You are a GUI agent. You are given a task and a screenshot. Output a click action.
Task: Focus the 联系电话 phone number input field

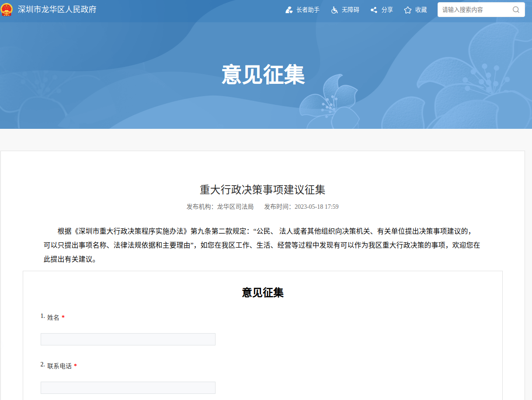pos(128,387)
